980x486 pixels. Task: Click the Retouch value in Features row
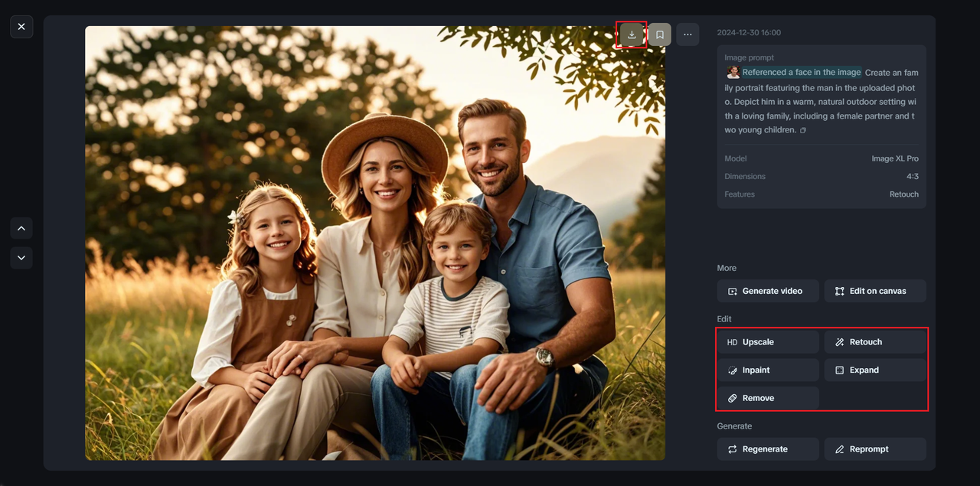coord(904,194)
